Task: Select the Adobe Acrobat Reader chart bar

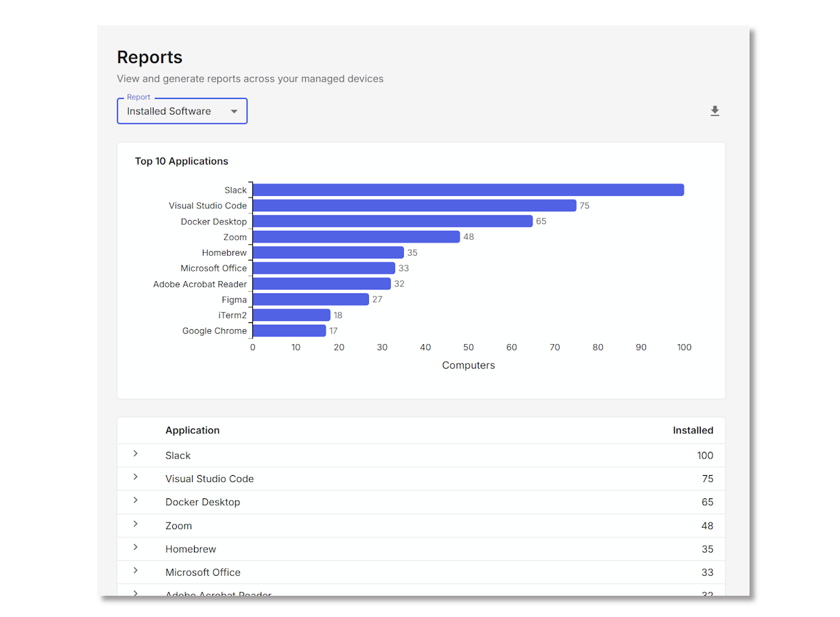Action: pos(322,284)
